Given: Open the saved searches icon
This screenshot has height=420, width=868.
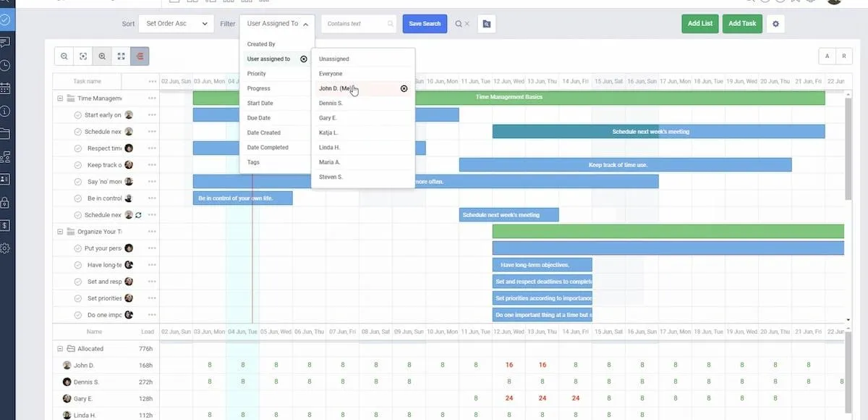Looking at the screenshot, I should pos(487,24).
